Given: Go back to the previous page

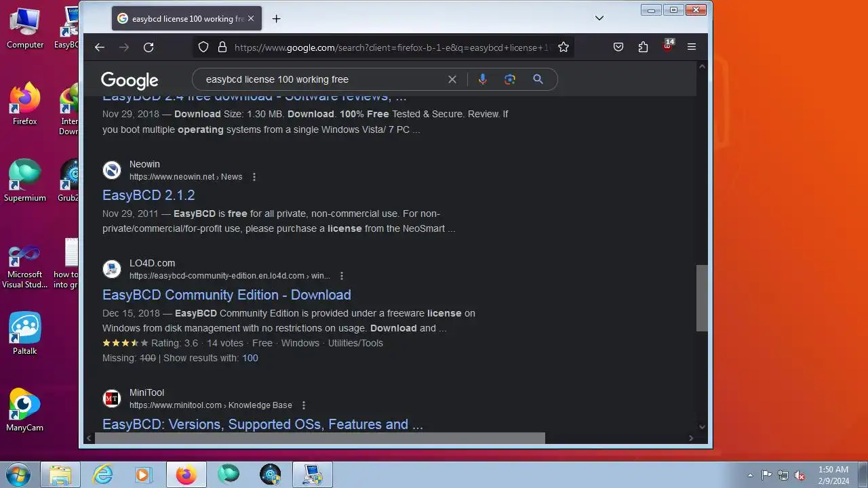Looking at the screenshot, I should tap(100, 47).
